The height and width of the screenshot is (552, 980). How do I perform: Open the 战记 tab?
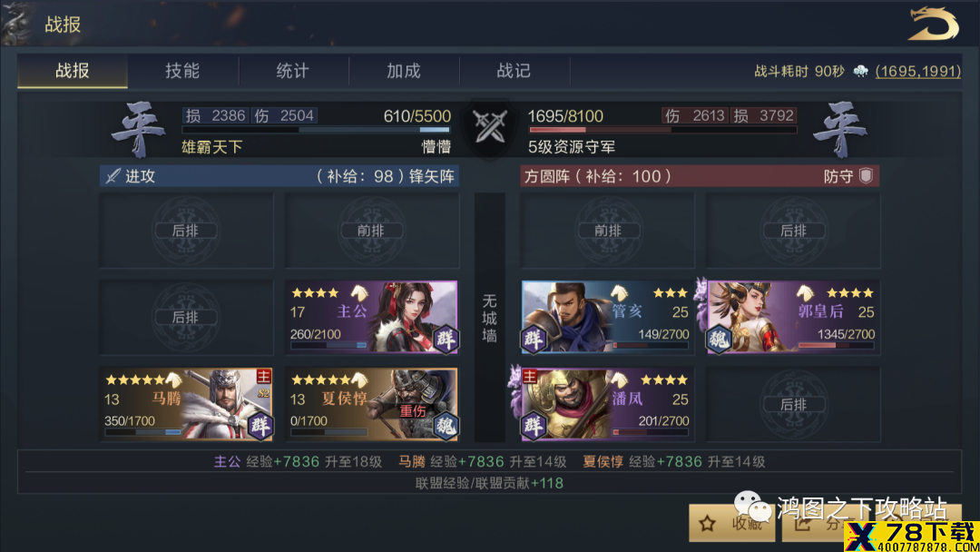pyautogui.click(x=514, y=71)
